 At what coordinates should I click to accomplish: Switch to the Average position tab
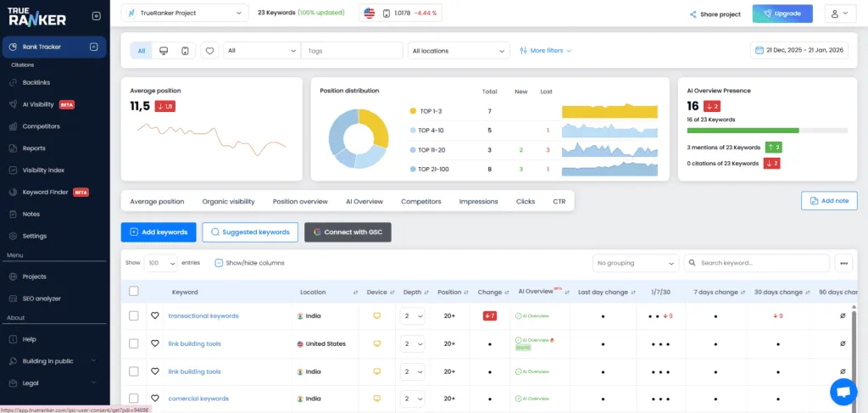(x=157, y=202)
